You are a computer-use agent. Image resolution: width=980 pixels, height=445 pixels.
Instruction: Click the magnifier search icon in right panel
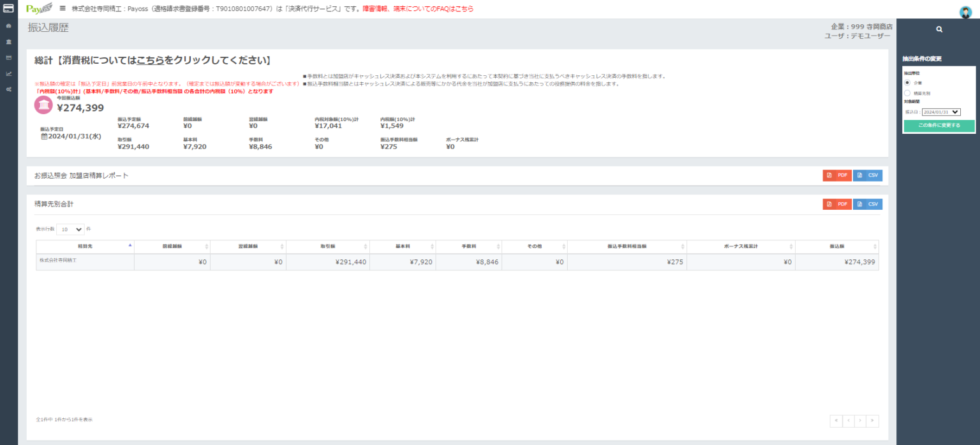click(x=939, y=29)
